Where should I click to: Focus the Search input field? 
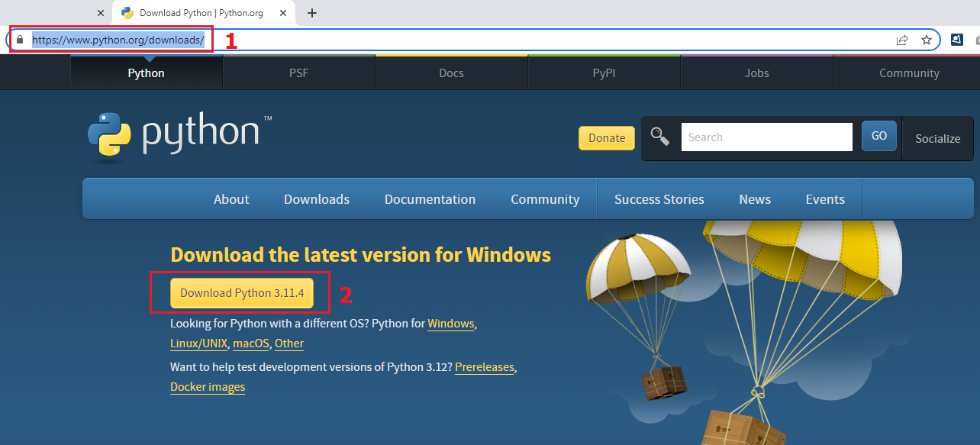coord(766,137)
